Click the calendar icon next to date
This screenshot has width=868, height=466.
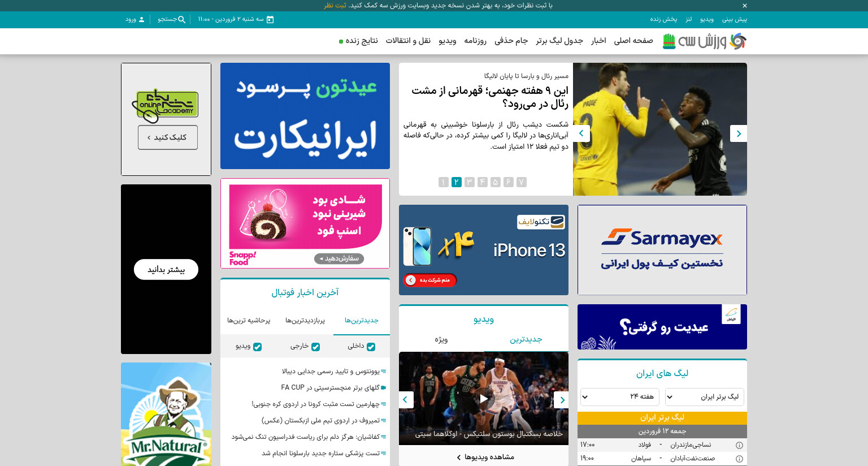click(270, 19)
